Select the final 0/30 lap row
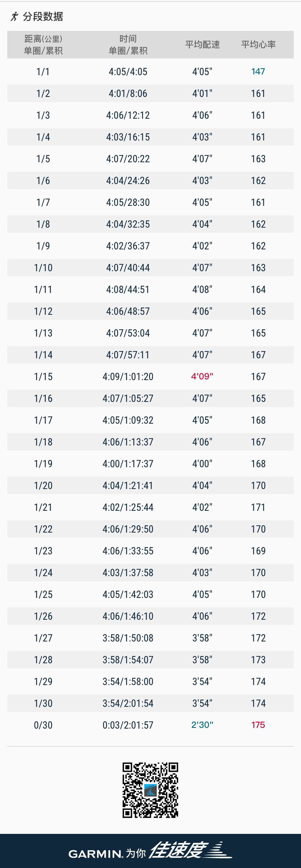Image resolution: width=301 pixels, height=868 pixels. click(x=150, y=725)
